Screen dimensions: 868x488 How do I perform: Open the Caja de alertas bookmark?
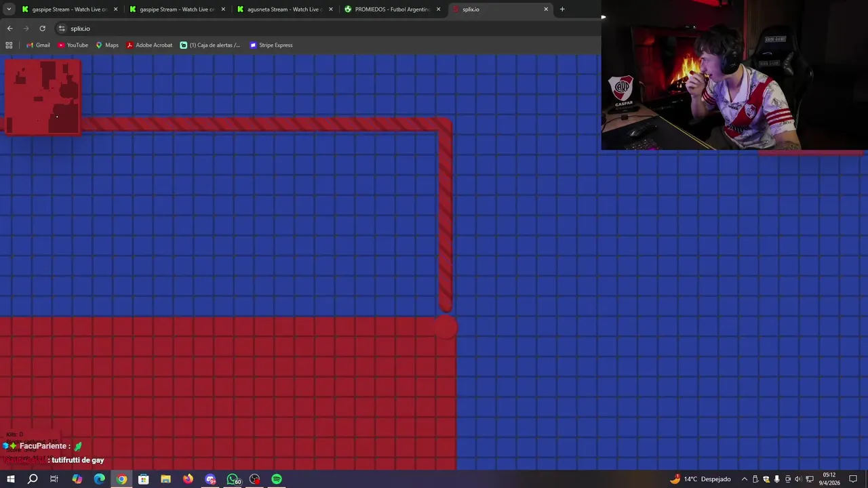click(x=210, y=45)
